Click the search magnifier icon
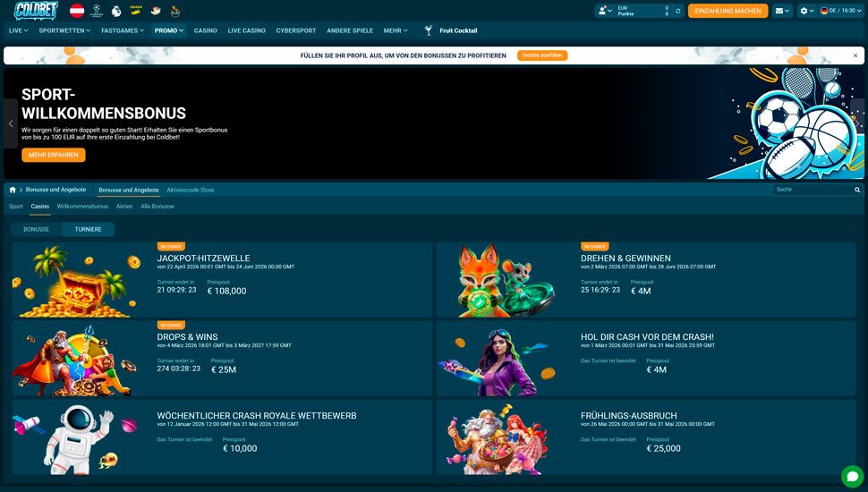 click(x=857, y=190)
